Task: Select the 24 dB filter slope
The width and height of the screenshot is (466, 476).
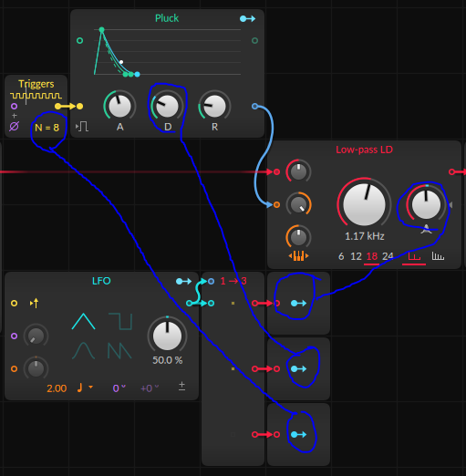Action: [x=388, y=256]
